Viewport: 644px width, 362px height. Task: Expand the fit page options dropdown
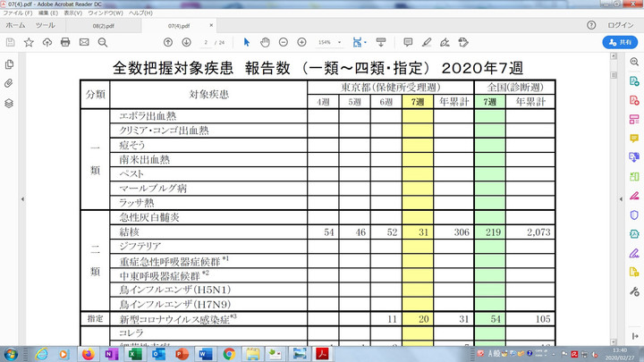364,42
